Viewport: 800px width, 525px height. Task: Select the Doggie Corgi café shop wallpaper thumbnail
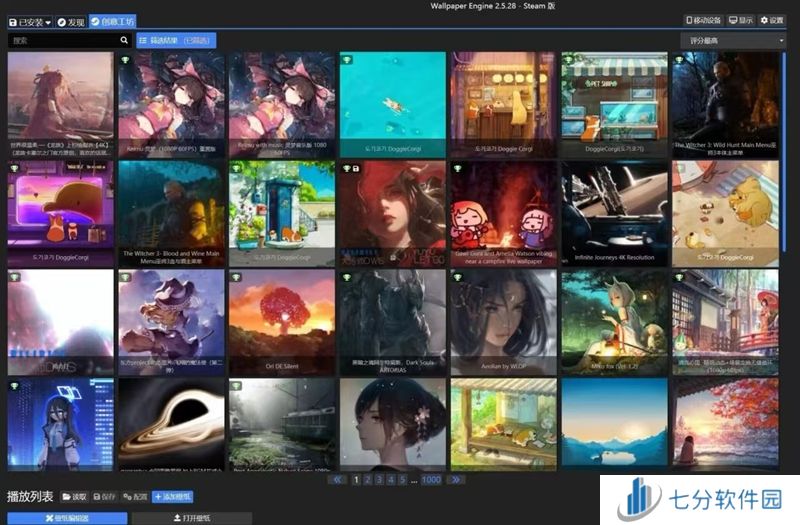[x=504, y=104]
